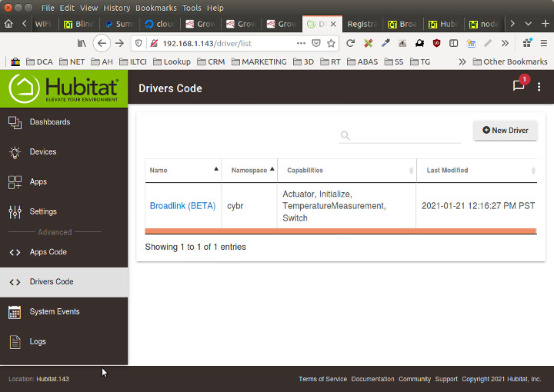Open the Library sidebar icon
This screenshot has height=392, width=554.
(x=82, y=43)
